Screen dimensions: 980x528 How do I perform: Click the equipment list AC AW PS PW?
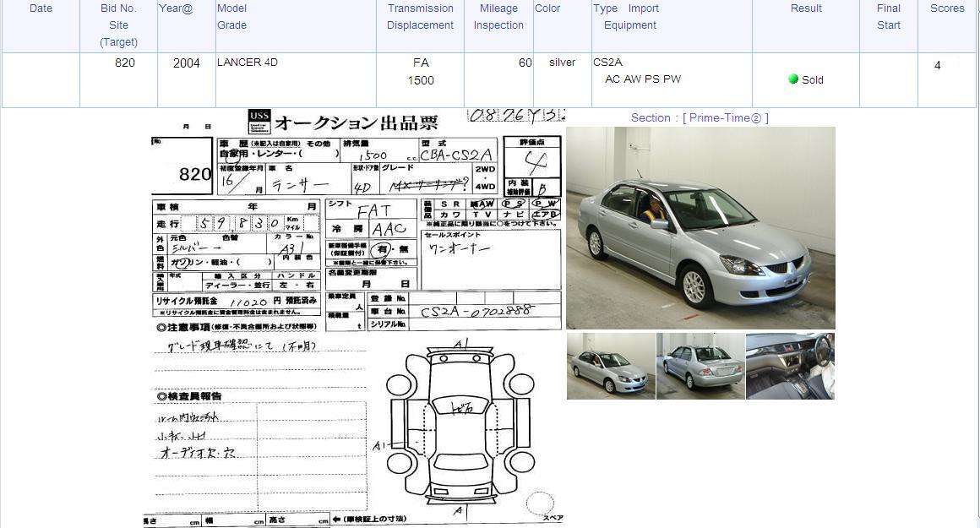coord(643,79)
